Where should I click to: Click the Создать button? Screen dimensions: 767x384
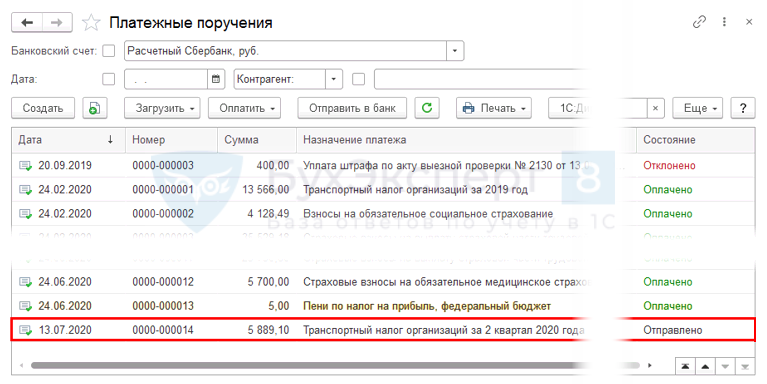tap(43, 108)
